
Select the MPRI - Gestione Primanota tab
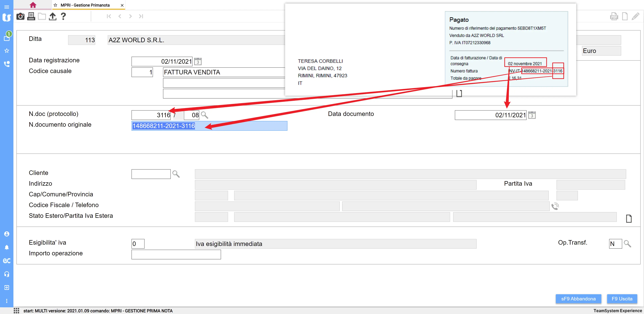pos(85,5)
